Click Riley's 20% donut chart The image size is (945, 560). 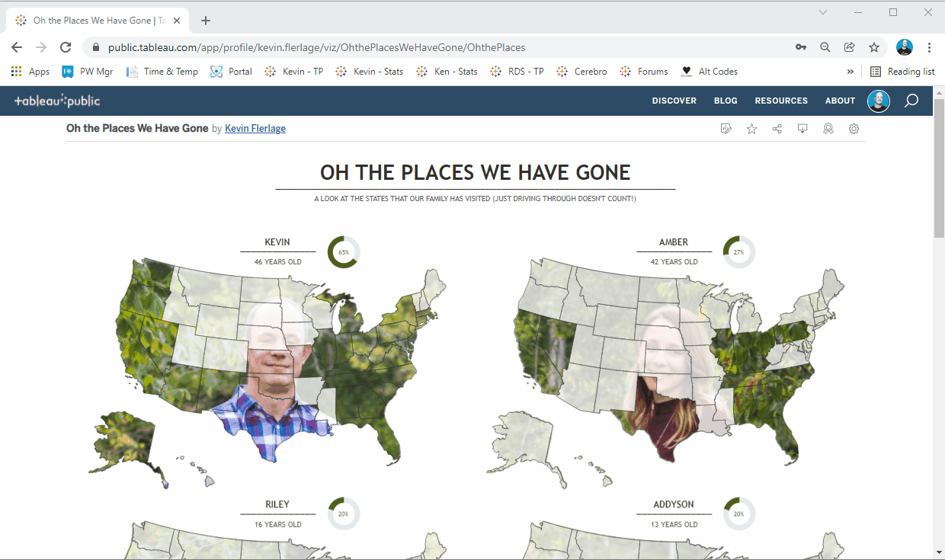pyautogui.click(x=344, y=514)
